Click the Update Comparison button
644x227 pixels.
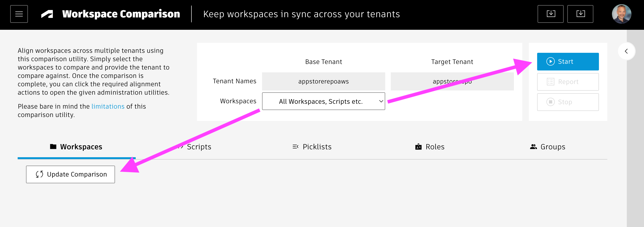(70, 174)
